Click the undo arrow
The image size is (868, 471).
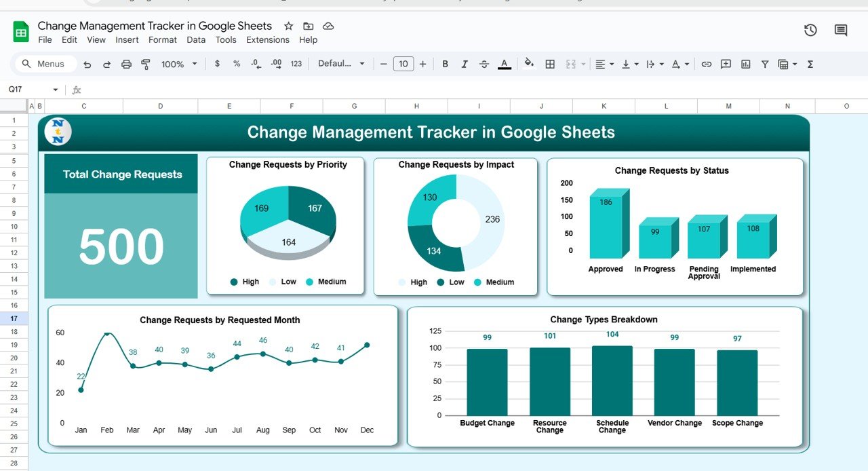pos(87,64)
